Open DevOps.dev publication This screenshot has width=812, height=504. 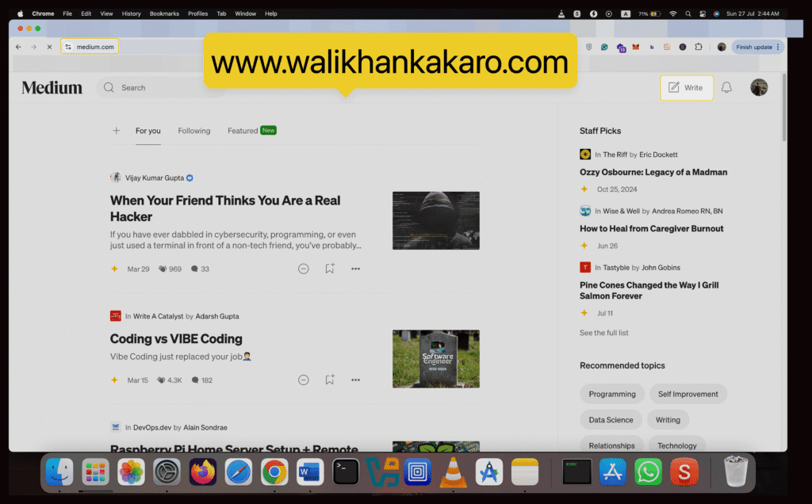(152, 427)
